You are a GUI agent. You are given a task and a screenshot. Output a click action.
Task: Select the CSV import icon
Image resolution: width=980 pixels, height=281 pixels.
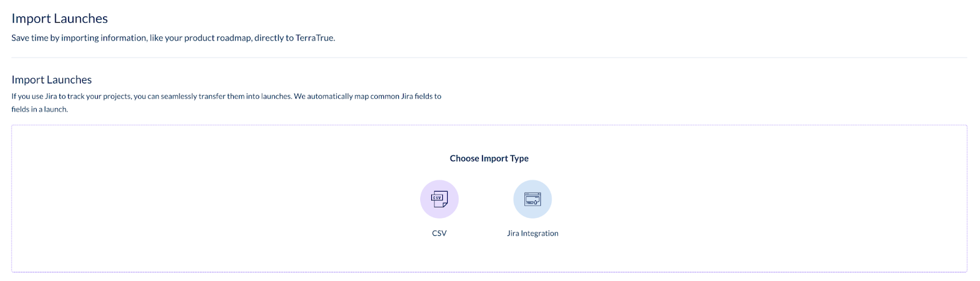(x=439, y=199)
